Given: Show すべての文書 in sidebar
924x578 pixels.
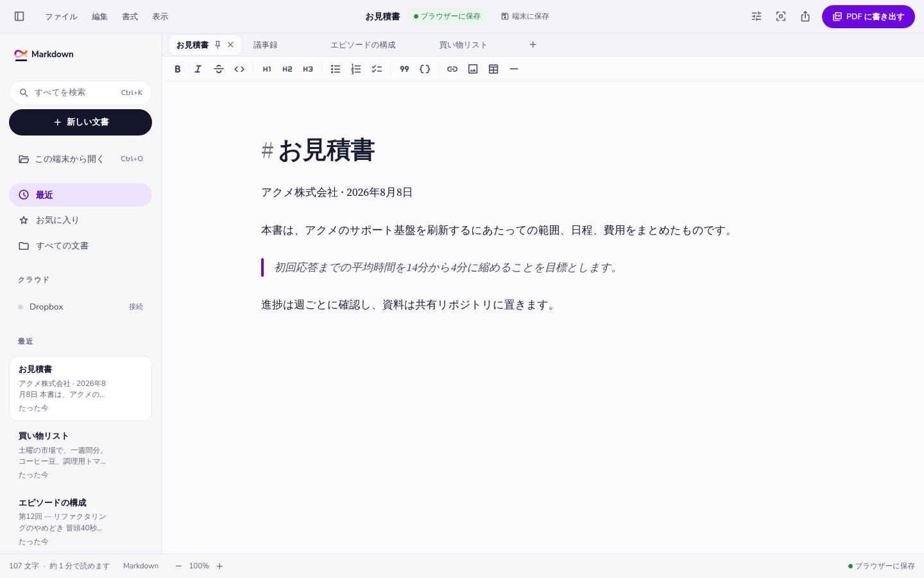Looking at the screenshot, I should click(80, 246).
